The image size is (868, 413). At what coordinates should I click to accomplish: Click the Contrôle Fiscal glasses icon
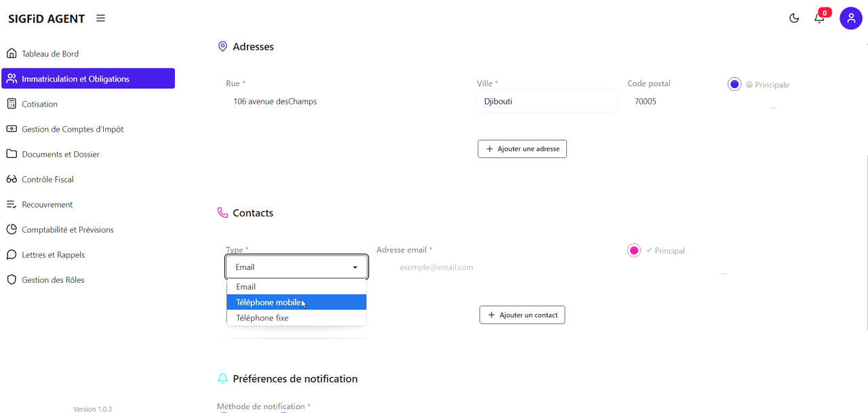12,179
